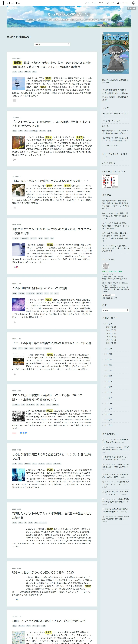Open the blog title たっちゃんの古代史とか

pyautogui.click(x=69, y=14)
